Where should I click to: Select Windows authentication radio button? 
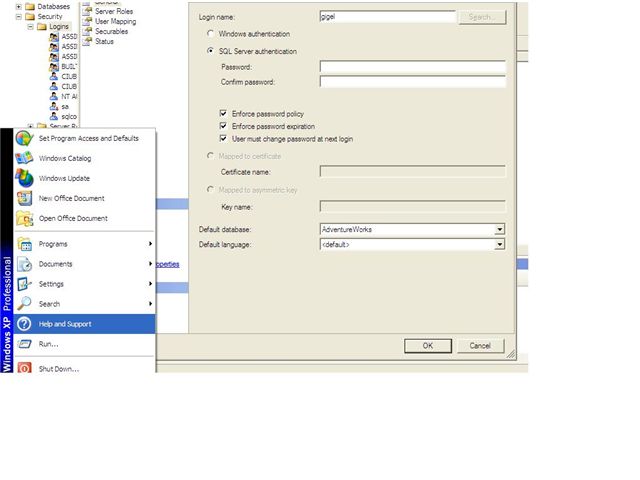tap(210, 34)
